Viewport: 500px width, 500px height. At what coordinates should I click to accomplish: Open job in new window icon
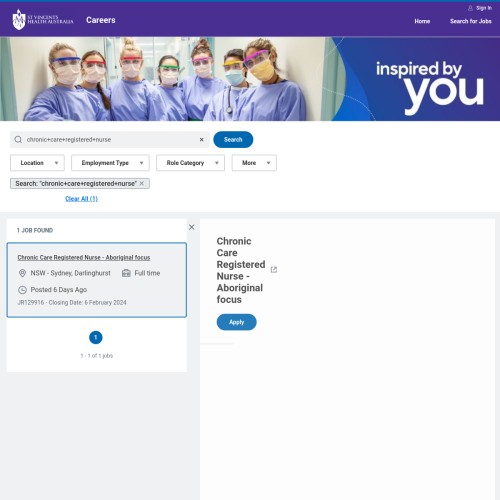274,270
